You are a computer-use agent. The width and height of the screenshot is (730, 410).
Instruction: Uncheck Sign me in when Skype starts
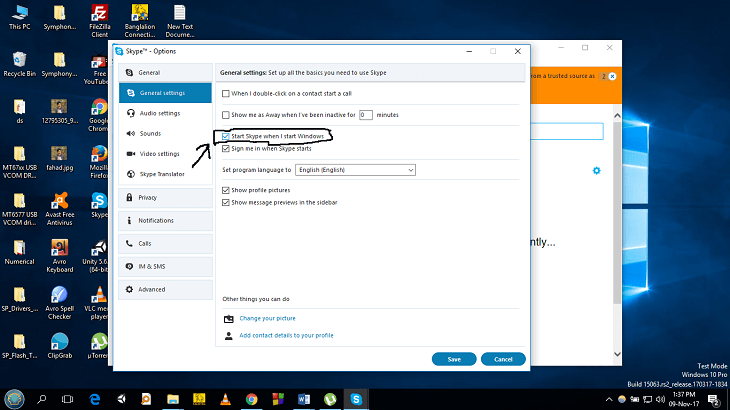click(226, 148)
